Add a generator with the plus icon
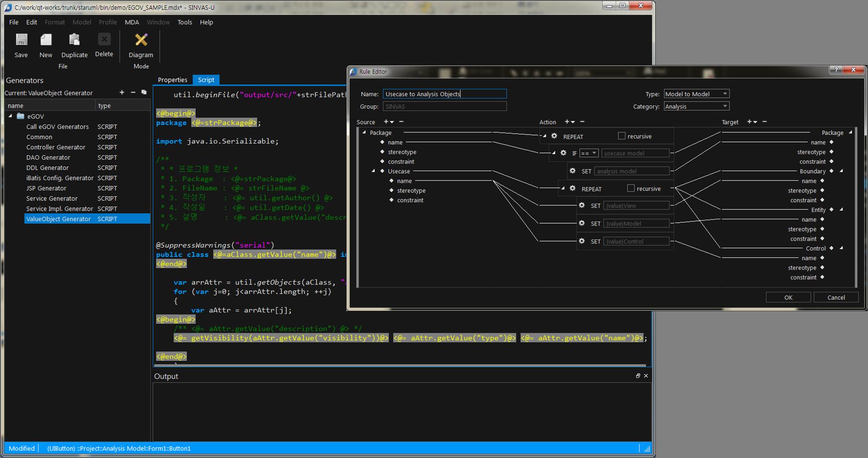 pyautogui.click(x=122, y=92)
